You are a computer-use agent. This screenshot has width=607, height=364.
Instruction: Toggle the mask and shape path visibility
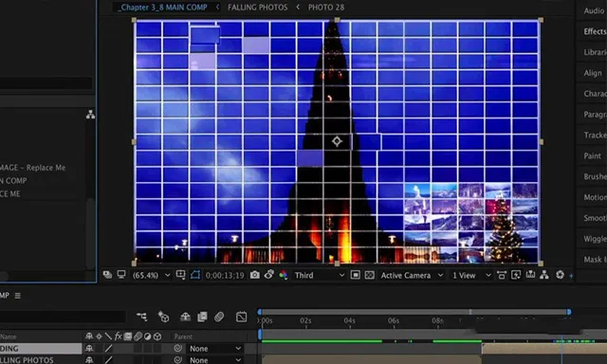[195, 275]
